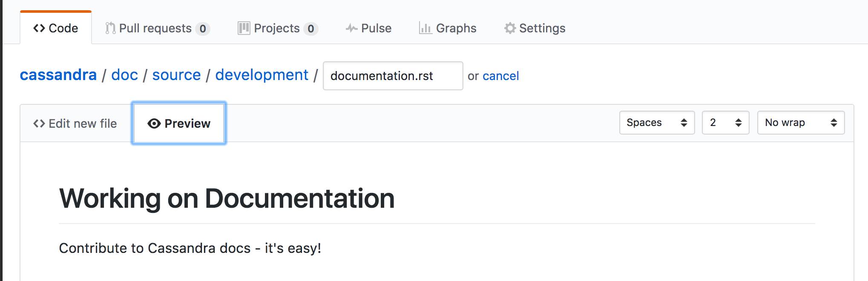868x281 pixels.
Task: Click the Settings gear icon
Action: (x=510, y=28)
